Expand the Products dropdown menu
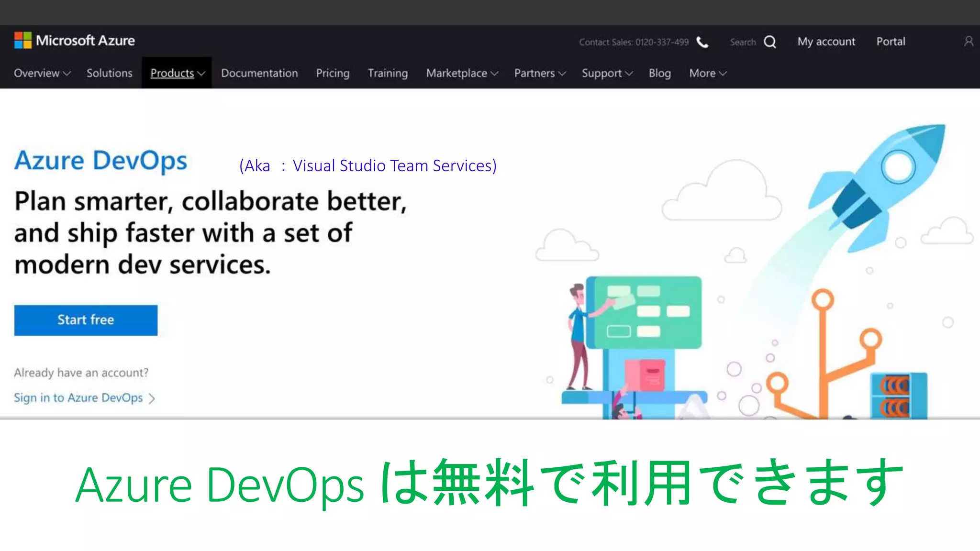980x551 pixels. (178, 73)
